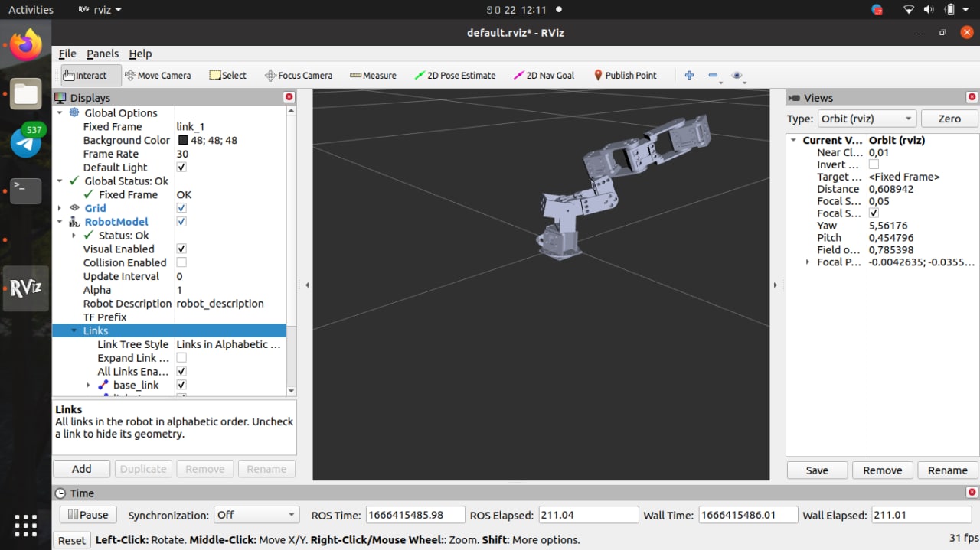Enable the Collision Enabled checkbox
This screenshot has width=980, height=550.
click(x=181, y=262)
